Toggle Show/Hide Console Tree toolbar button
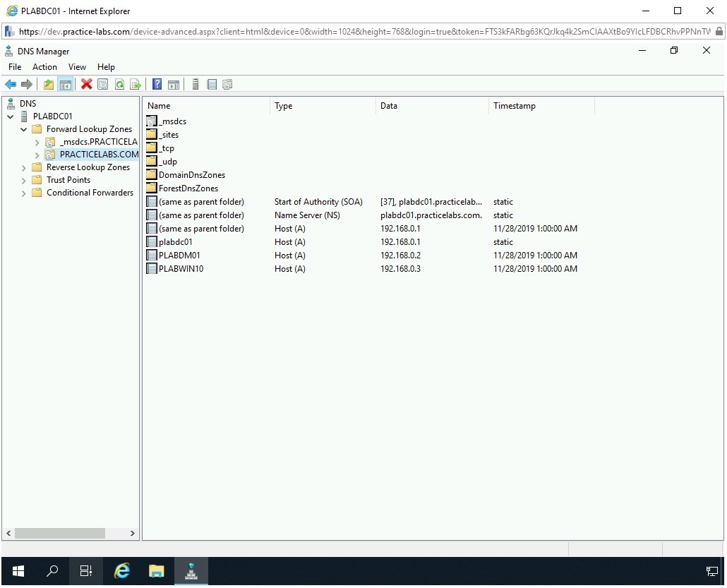This screenshot has height=588, width=727. click(66, 85)
